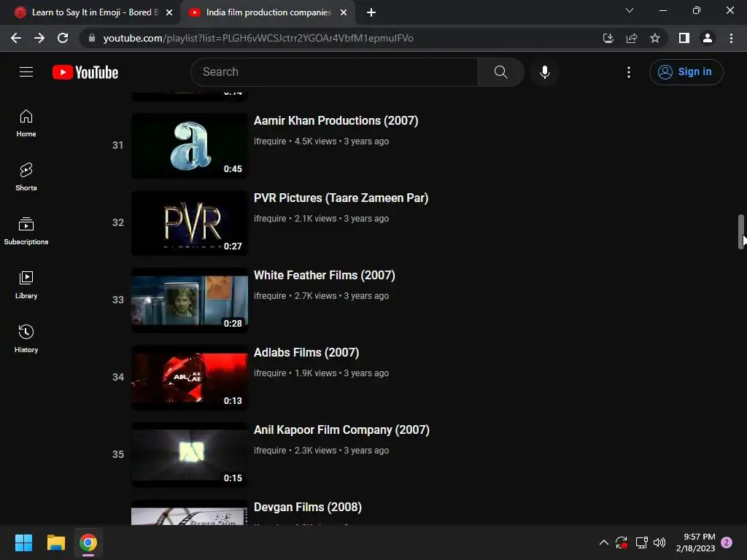Play the Adlabs Films thumbnail

190,377
